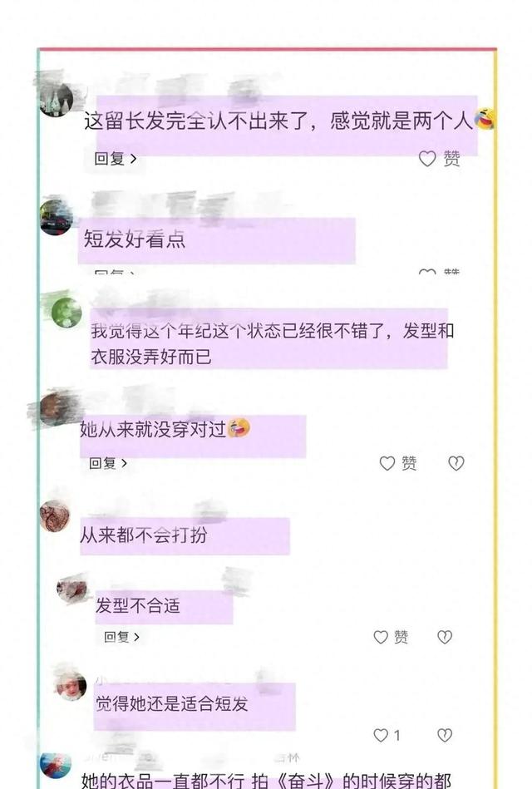The width and height of the screenshot is (532, 789).
Task: Open 回复 under '发型不合适'
Action: pyautogui.click(x=121, y=637)
